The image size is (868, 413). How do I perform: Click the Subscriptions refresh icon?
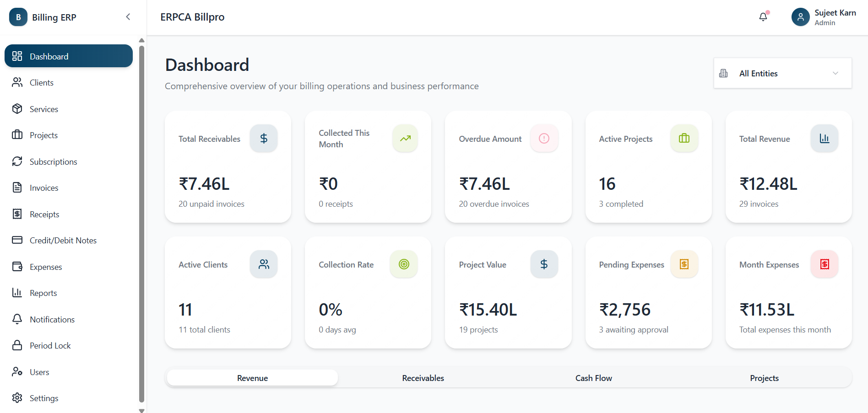(17, 161)
